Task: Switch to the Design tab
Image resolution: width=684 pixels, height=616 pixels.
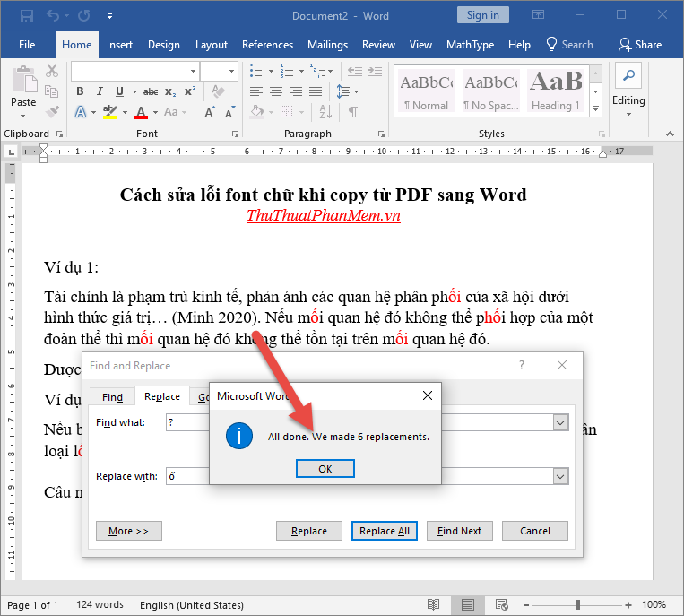Action: point(163,45)
